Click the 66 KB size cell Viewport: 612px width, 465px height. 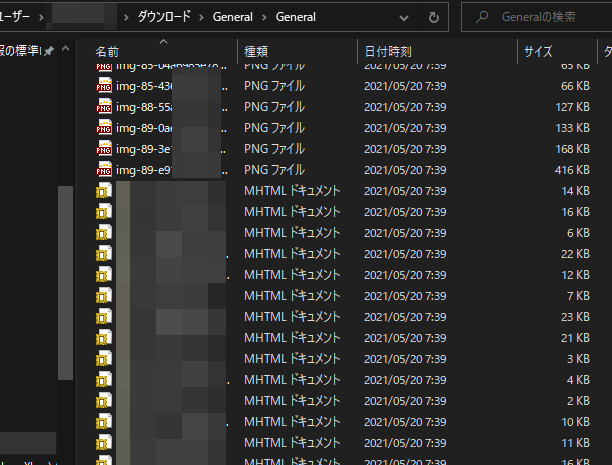[575, 86]
